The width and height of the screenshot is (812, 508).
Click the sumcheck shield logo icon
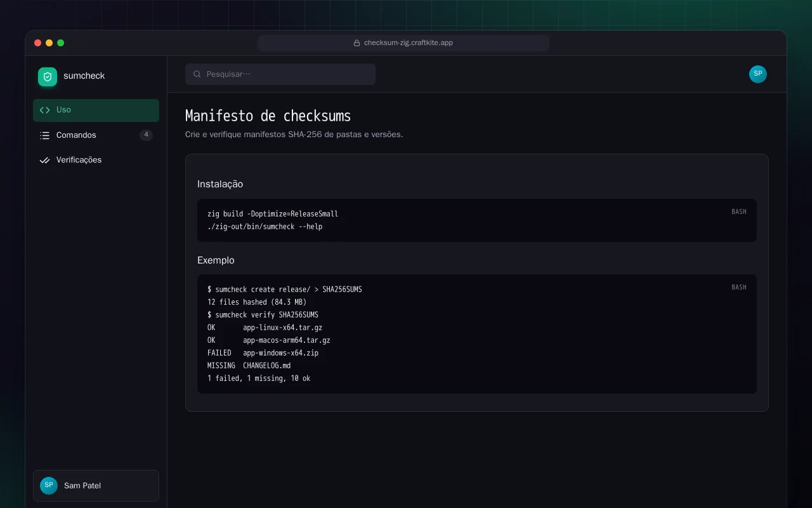click(x=48, y=77)
